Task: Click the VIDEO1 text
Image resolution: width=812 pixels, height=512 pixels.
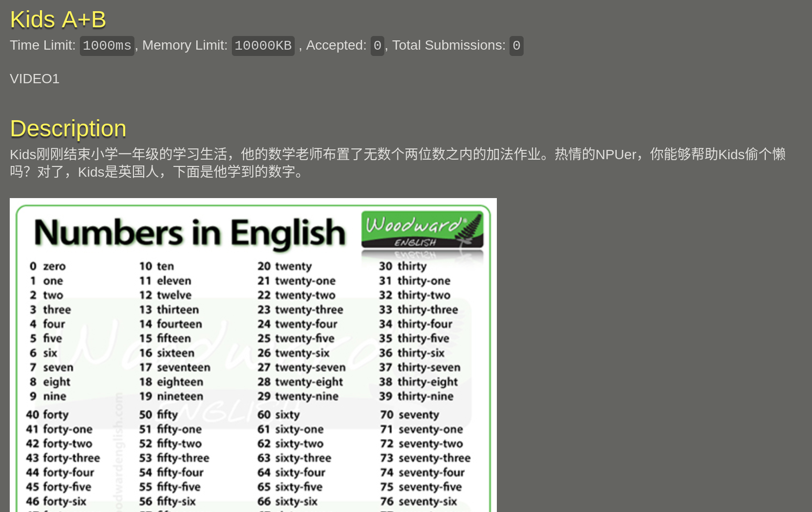Action: coord(35,79)
